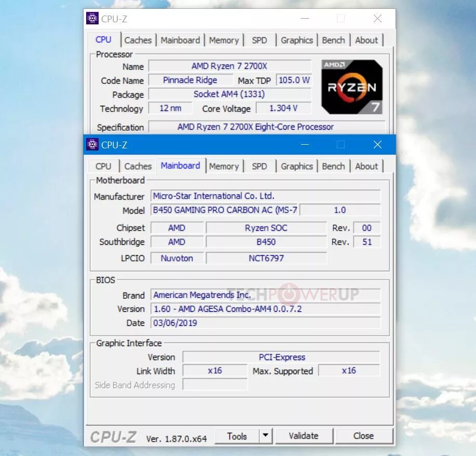
Task: Click BIOS date '03/06/2019' field
Action: point(266,323)
